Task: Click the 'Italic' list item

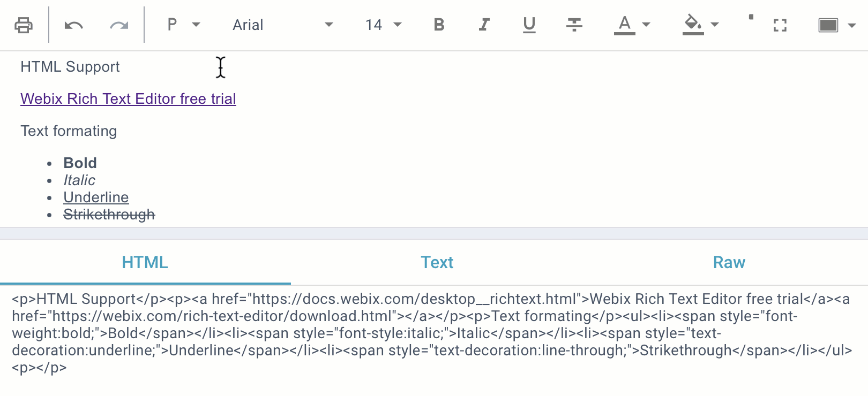Action: click(79, 180)
